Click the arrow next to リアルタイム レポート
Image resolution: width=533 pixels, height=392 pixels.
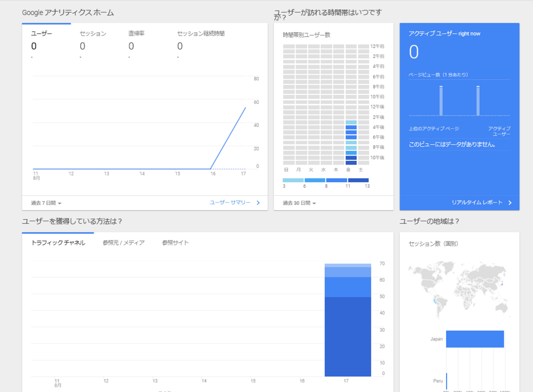(x=510, y=203)
